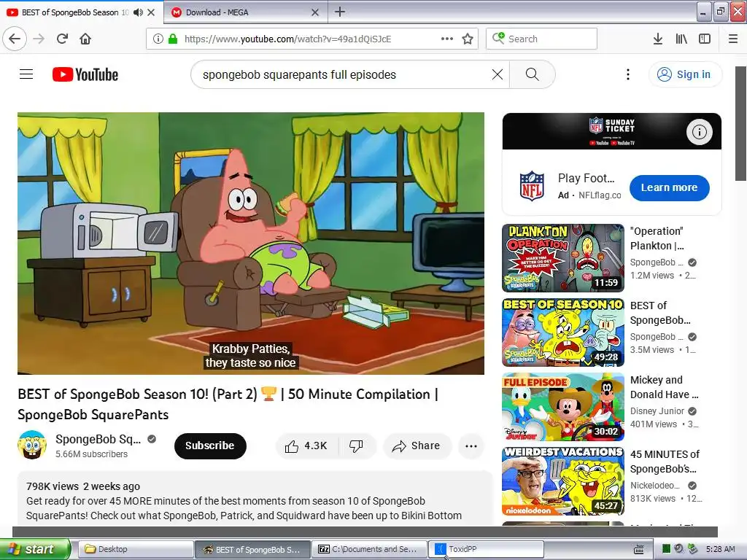Pause the SpongeBob video player
747x560 pixels.
[x=251, y=244]
